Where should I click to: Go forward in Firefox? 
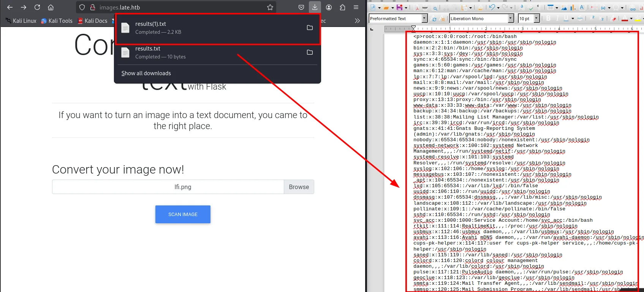[x=24, y=7]
